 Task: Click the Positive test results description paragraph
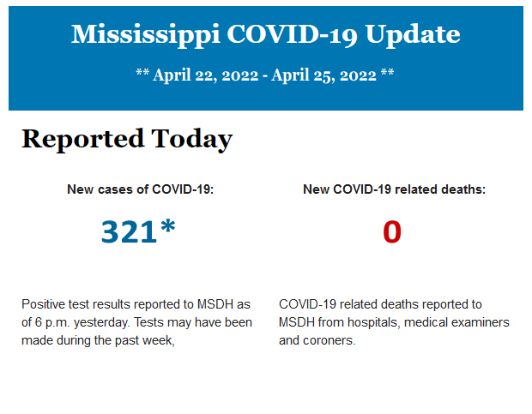tap(137, 322)
